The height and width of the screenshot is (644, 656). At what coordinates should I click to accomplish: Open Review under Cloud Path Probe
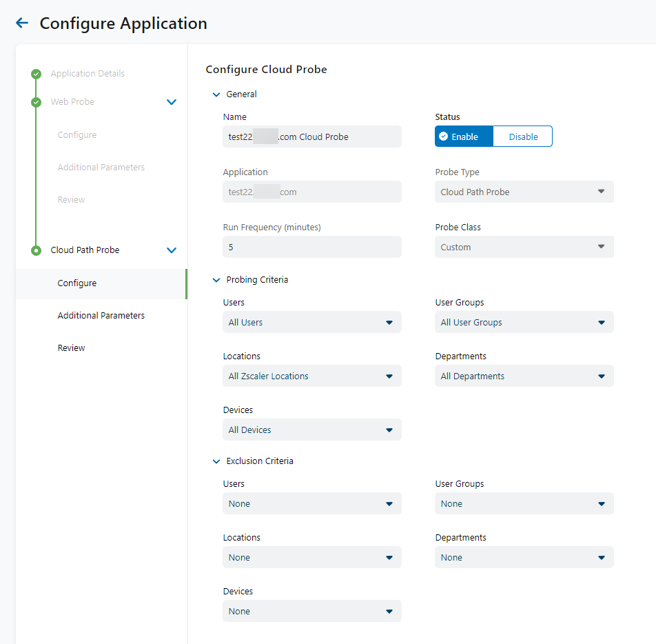(x=71, y=348)
